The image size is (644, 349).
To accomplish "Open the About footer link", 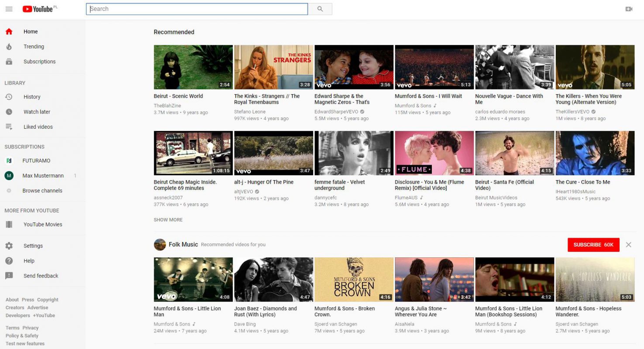I will [x=12, y=300].
